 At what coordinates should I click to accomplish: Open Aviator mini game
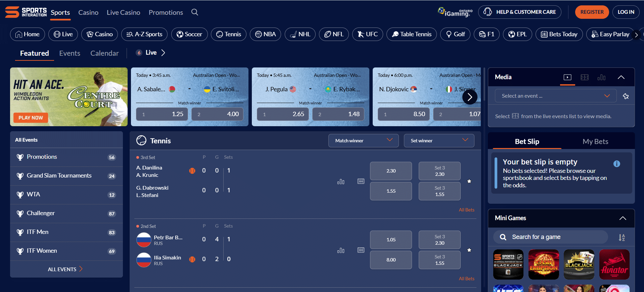click(614, 264)
